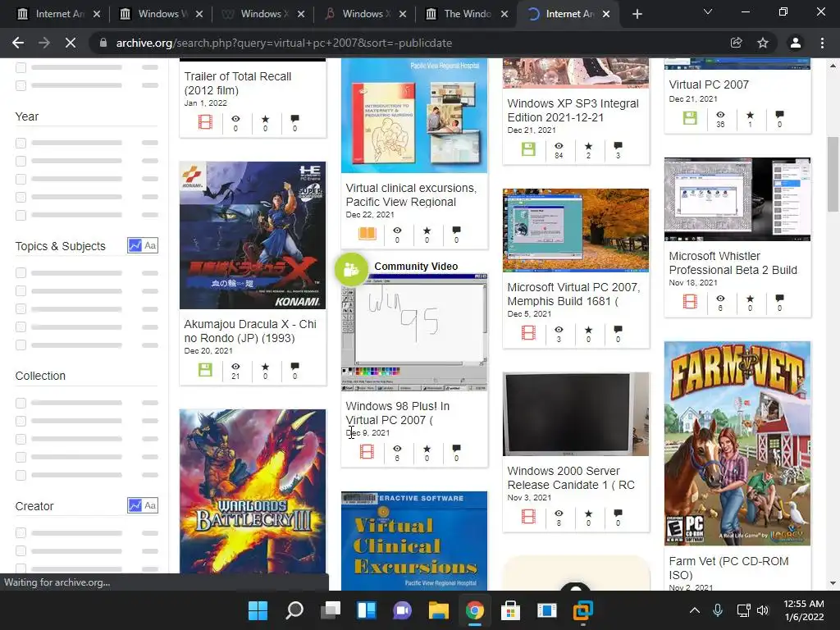Open Trailer of Total Recall (2012 film) link

click(x=238, y=83)
